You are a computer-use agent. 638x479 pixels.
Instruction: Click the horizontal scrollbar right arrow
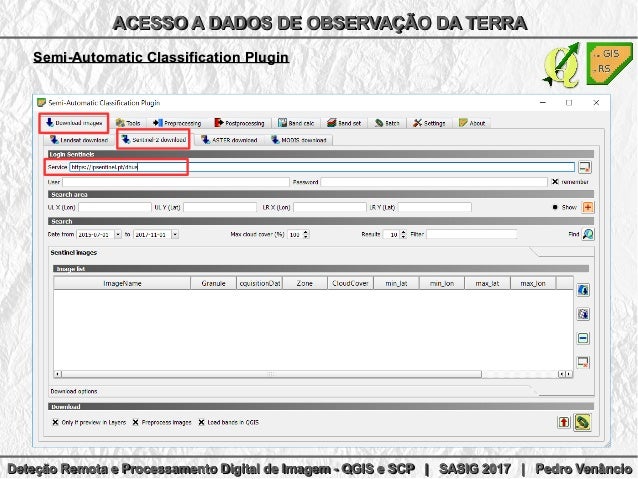[568, 374]
